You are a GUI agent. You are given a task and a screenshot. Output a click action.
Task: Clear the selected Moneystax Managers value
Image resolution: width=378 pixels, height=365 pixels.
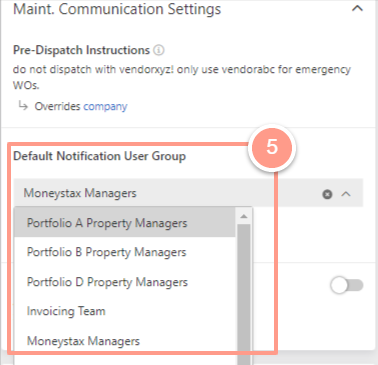tap(327, 194)
